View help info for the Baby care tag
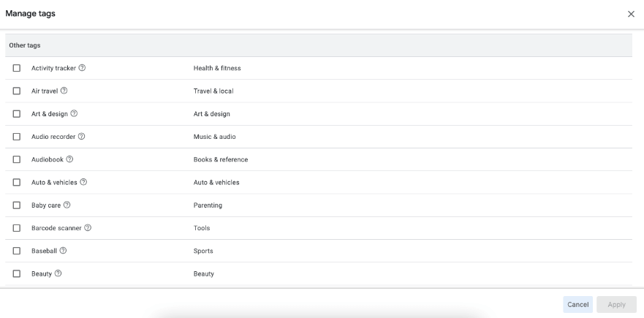This screenshot has height=318, width=644. 67,205
